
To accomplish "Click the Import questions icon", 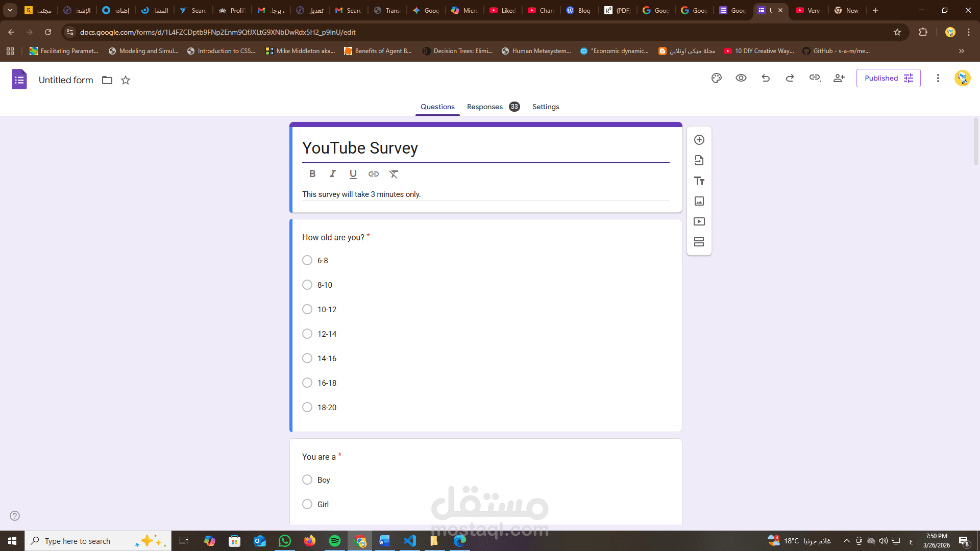I will (x=699, y=160).
